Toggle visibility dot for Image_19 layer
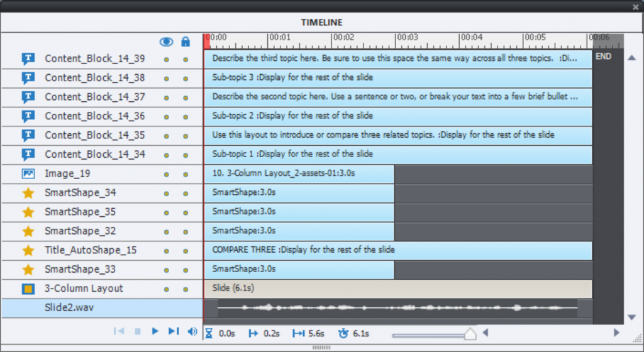 pos(167,174)
